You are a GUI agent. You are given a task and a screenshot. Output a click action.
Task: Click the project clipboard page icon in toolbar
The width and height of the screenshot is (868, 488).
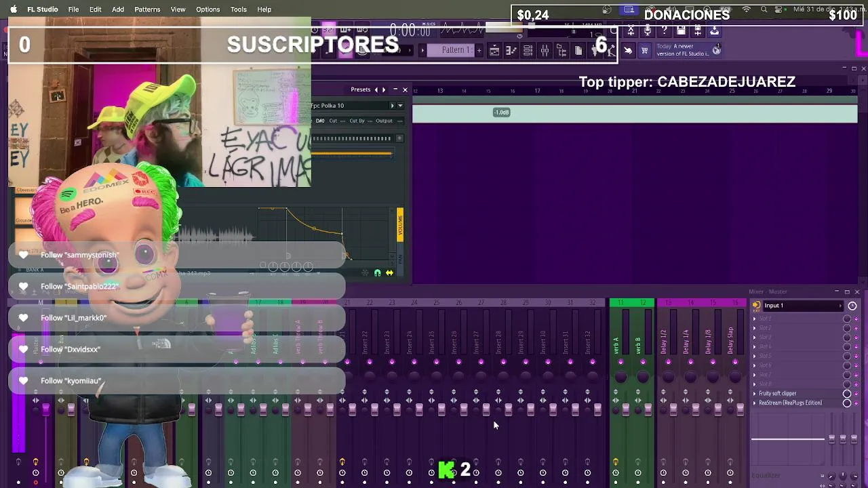pos(578,50)
